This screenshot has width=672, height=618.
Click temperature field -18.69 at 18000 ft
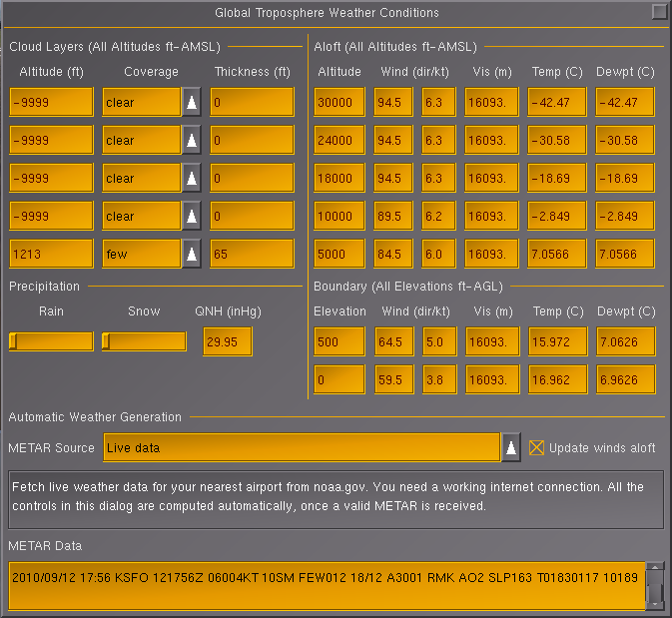(557, 178)
